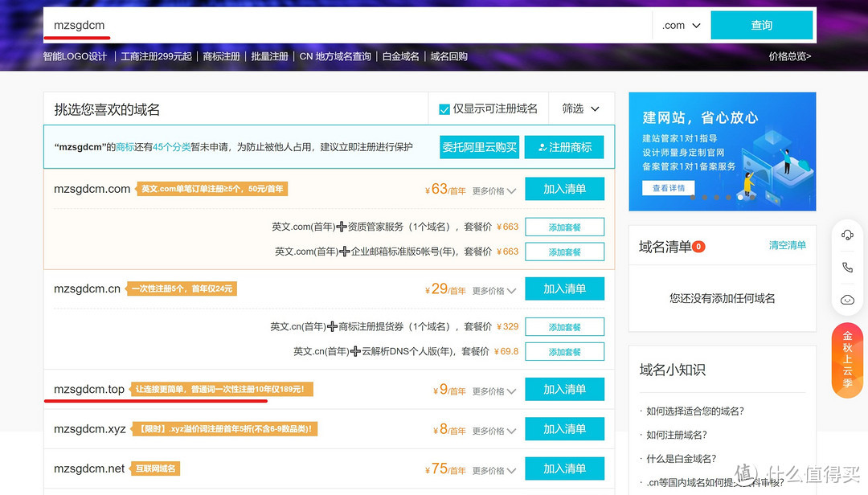Click the blue 查询 search button

pos(761,25)
